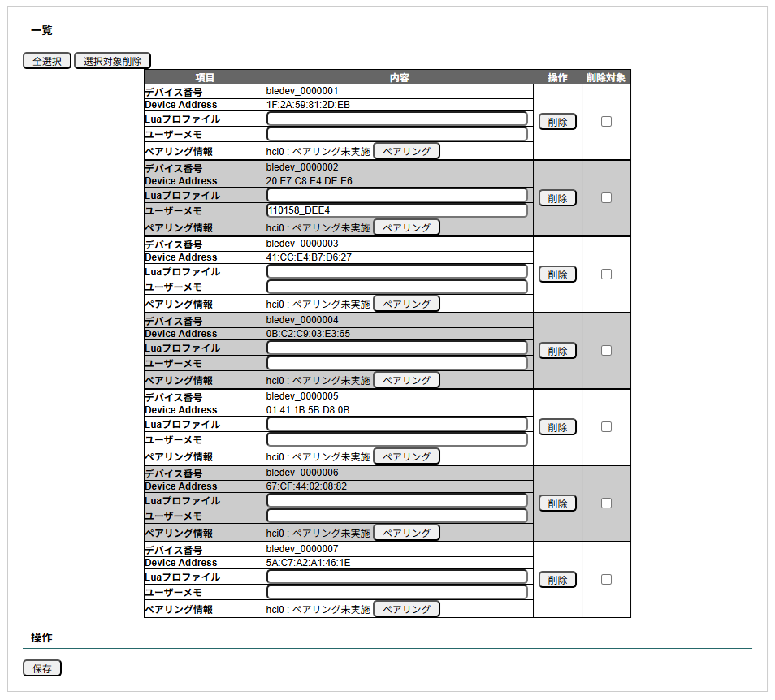775x700 pixels.
Task: Select device address 67:CF:44:02:08:82
Action: point(306,486)
